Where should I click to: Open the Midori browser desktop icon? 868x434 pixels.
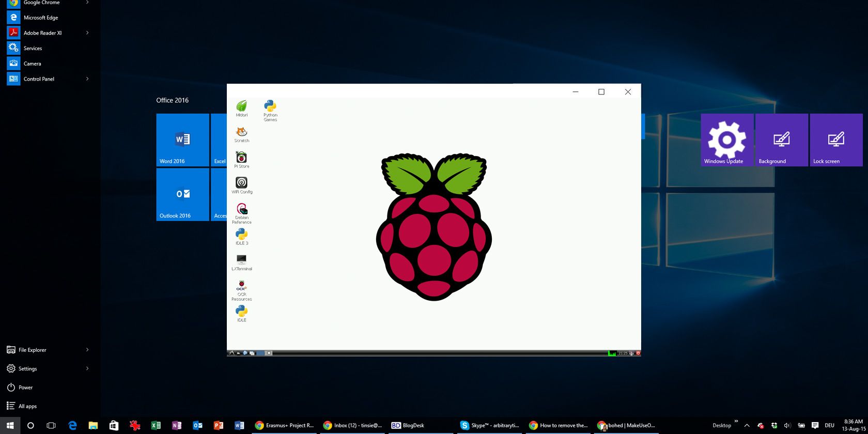tap(241, 109)
